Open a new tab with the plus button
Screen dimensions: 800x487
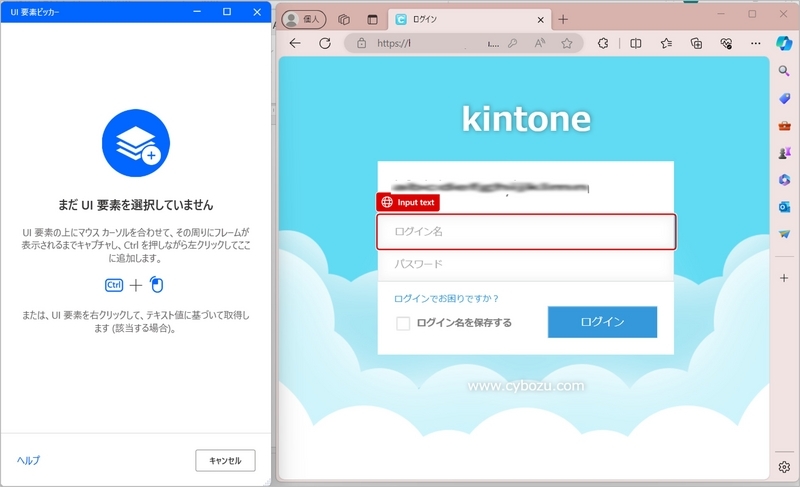pos(563,19)
